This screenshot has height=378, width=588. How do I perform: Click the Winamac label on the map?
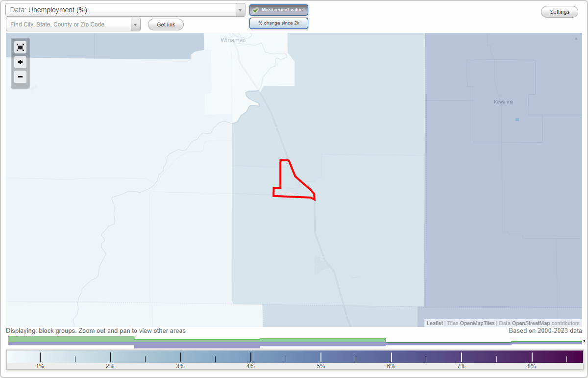[x=232, y=40]
